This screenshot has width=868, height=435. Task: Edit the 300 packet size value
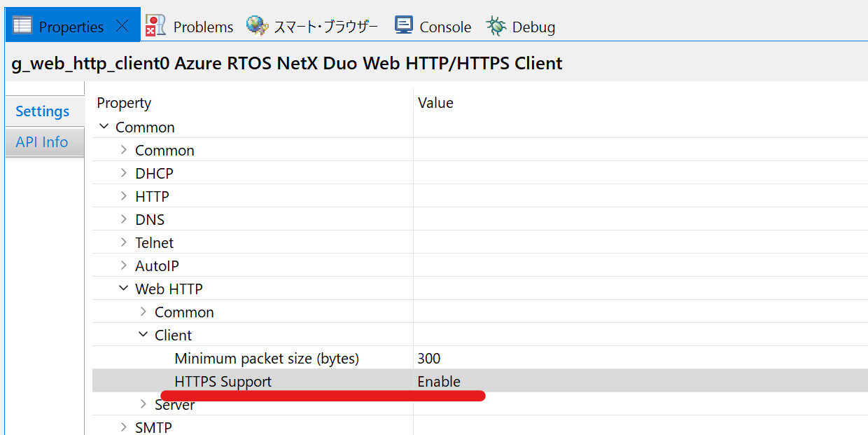coord(429,359)
